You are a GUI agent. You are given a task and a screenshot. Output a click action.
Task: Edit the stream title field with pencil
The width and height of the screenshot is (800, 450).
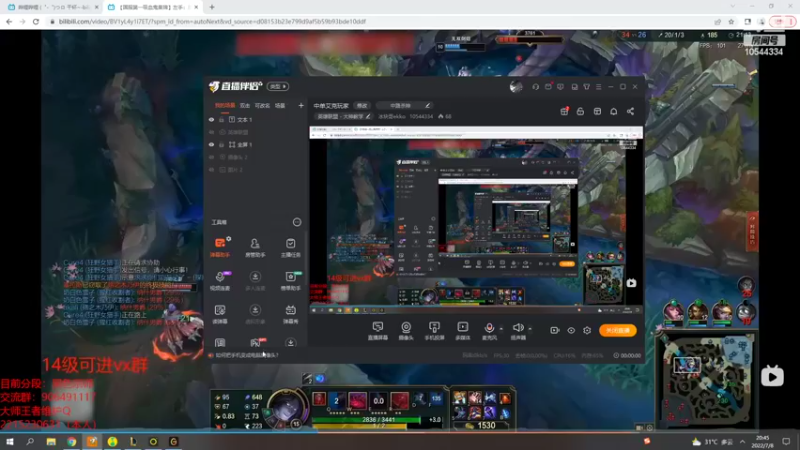tap(405, 106)
